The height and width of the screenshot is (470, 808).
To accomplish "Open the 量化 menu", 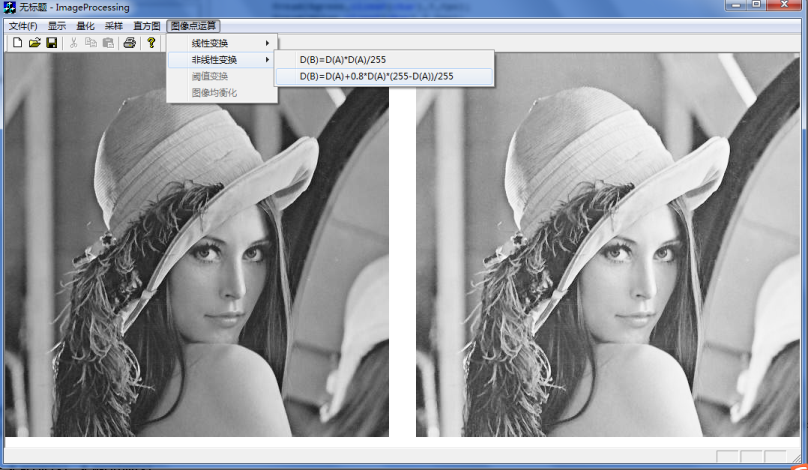I will 86,26.
